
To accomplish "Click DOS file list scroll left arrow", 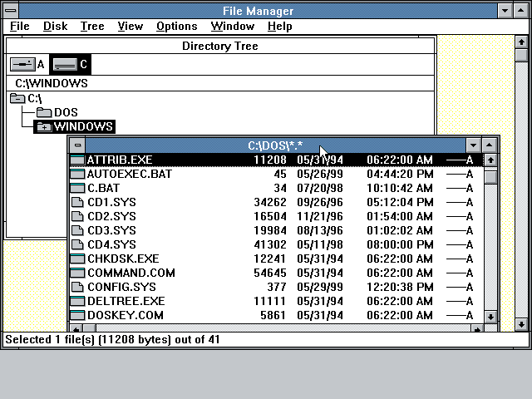I will [x=76, y=328].
